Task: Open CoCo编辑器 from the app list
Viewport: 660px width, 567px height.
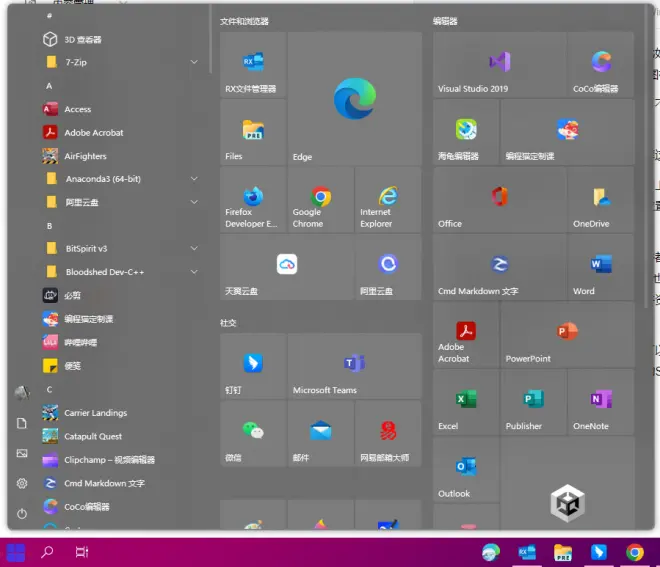Action: coord(120,507)
